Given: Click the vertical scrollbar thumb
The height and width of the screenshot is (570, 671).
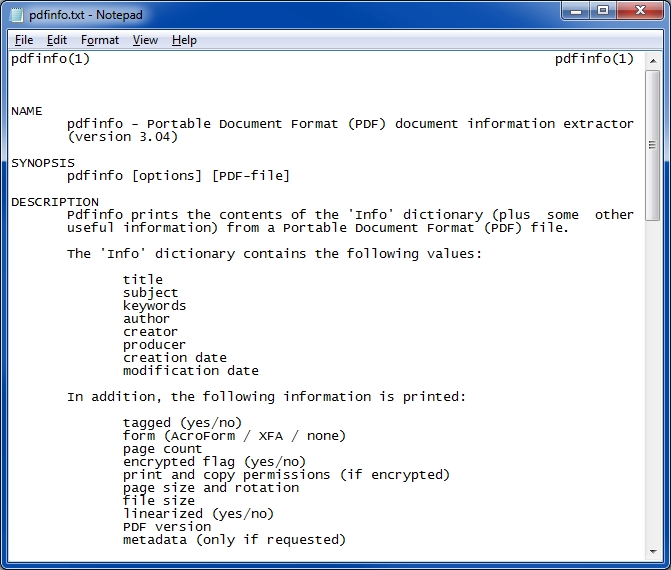Looking at the screenshot, I should click(653, 145).
